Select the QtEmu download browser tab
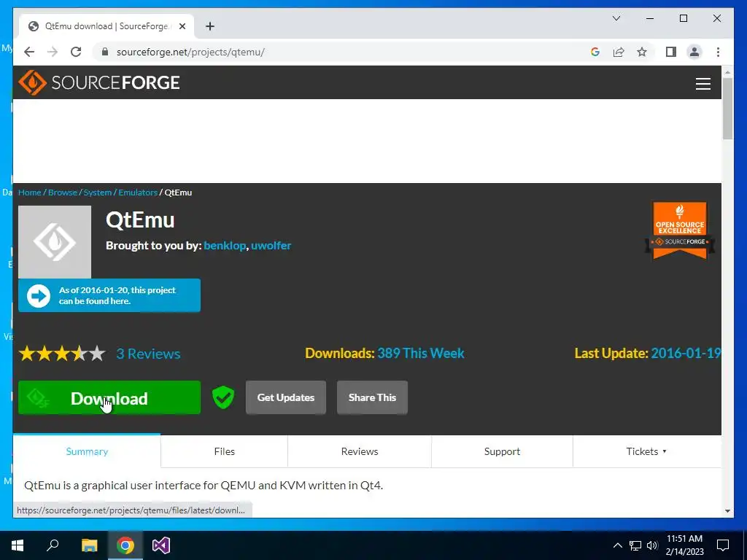Image resolution: width=747 pixels, height=560 pixels. click(x=107, y=26)
